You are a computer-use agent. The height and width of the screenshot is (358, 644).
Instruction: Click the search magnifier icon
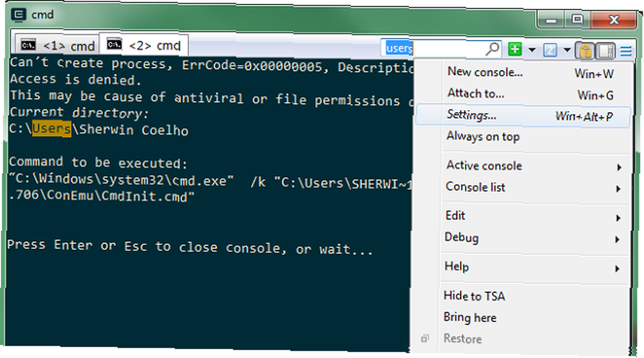[x=493, y=49]
